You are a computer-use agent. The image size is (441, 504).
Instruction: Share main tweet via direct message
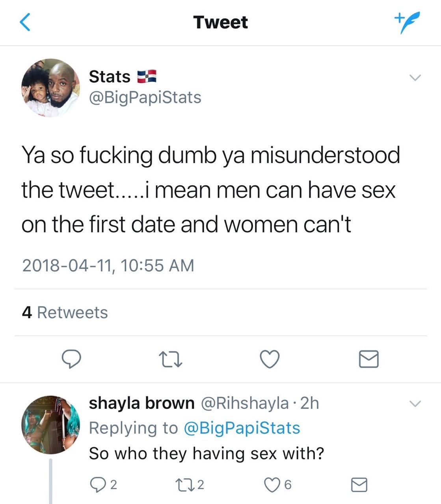pyautogui.click(x=369, y=359)
